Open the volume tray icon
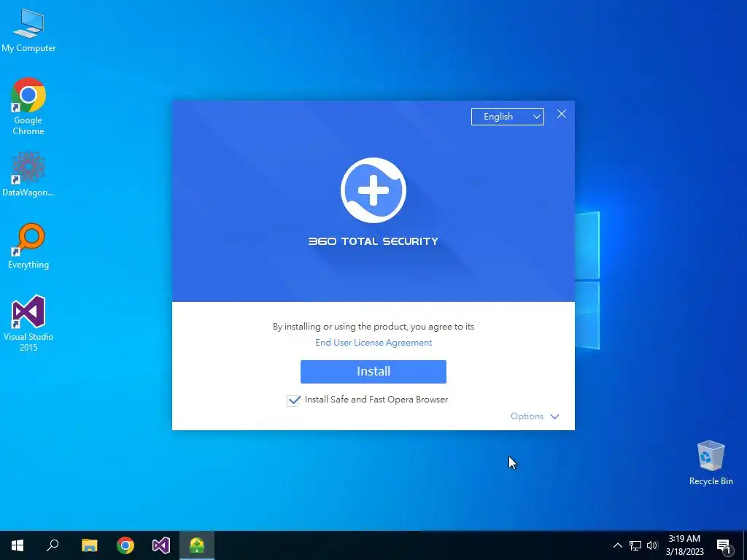The height and width of the screenshot is (560, 747). (652, 545)
